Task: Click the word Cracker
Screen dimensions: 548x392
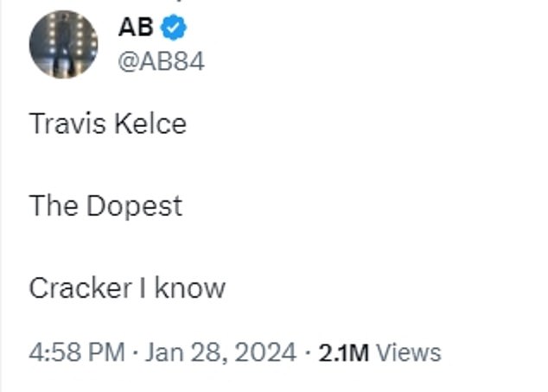Action: [78, 288]
